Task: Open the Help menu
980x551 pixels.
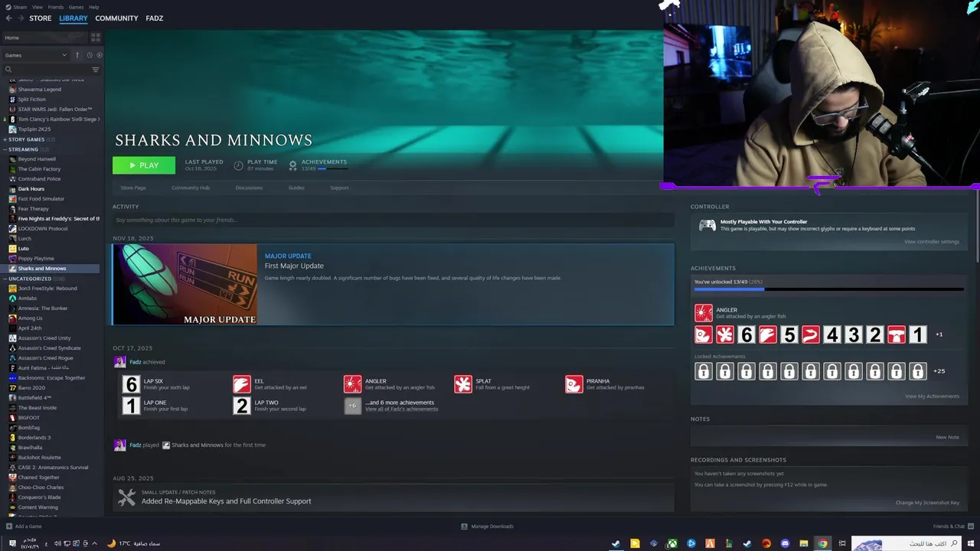Action: [x=93, y=7]
